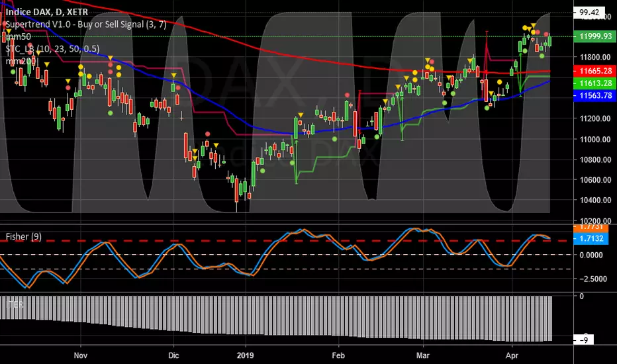Click the 99.42 STC value label
Screen dimensions: 617x364
click(x=589, y=12)
